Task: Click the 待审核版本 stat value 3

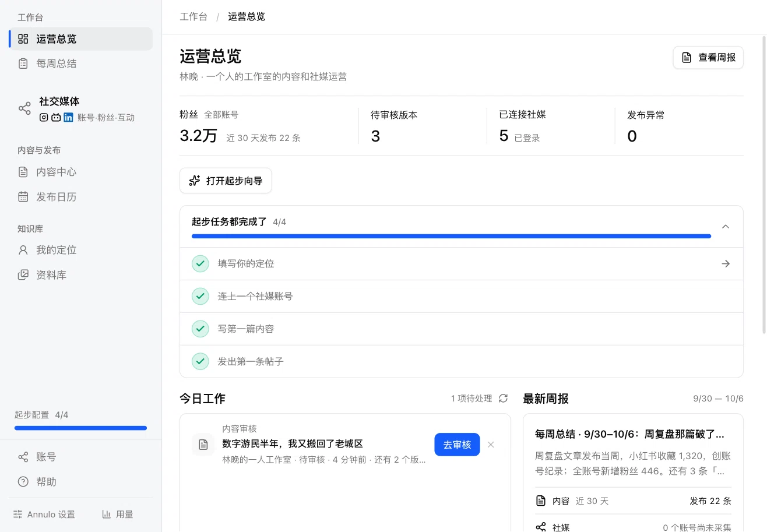Action: (x=375, y=136)
